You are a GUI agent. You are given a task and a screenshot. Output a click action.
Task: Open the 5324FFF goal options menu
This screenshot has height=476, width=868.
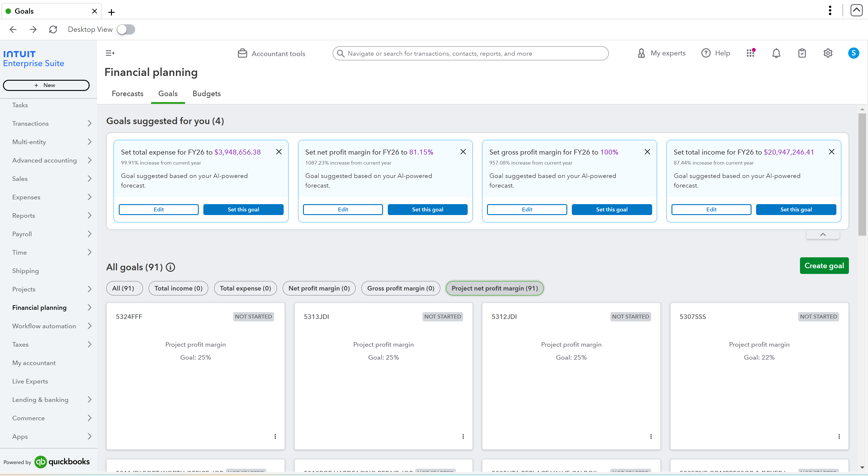tap(275, 436)
